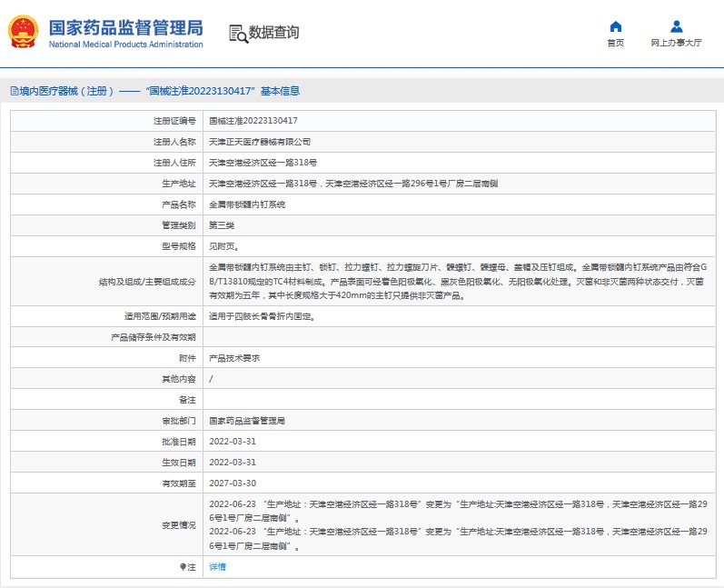Click registrant name 天津正天医疗器械有限公司
The image size is (724, 588).
tap(260, 142)
